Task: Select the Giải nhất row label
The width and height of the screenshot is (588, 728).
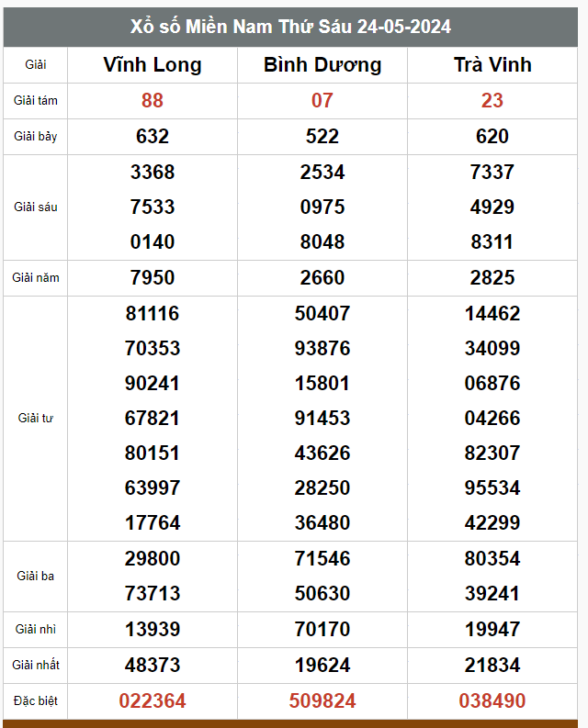Action: [x=36, y=665]
